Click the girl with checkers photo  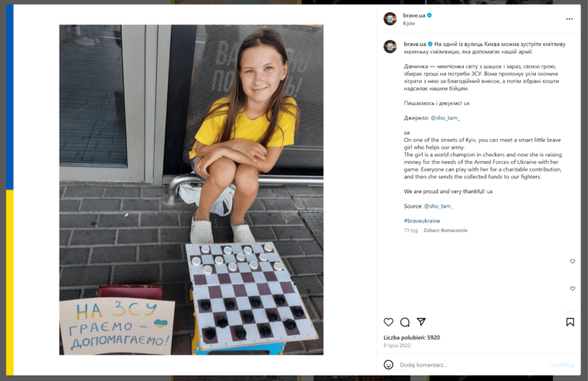(191, 190)
